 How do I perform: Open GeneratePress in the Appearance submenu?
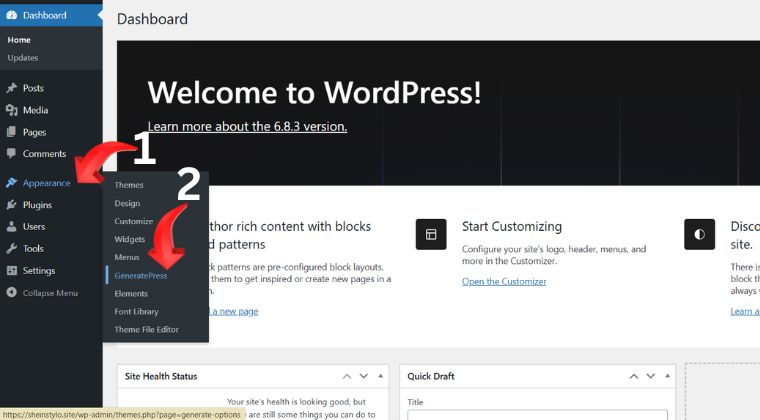[x=140, y=275]
